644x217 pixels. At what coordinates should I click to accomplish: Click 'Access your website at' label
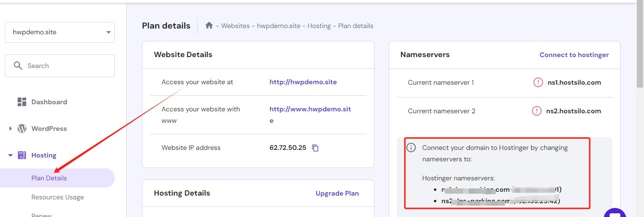(x=197, y=82)
